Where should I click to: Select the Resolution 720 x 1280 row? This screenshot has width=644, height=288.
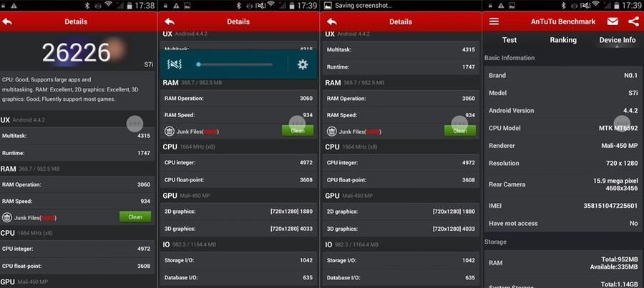(563, 163)
